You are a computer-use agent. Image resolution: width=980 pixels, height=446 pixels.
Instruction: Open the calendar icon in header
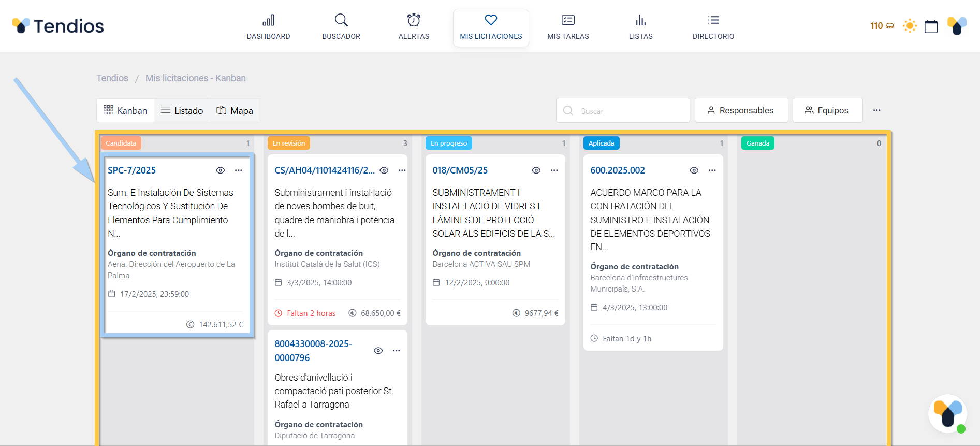pyautogui.click(x=931, y=26)
